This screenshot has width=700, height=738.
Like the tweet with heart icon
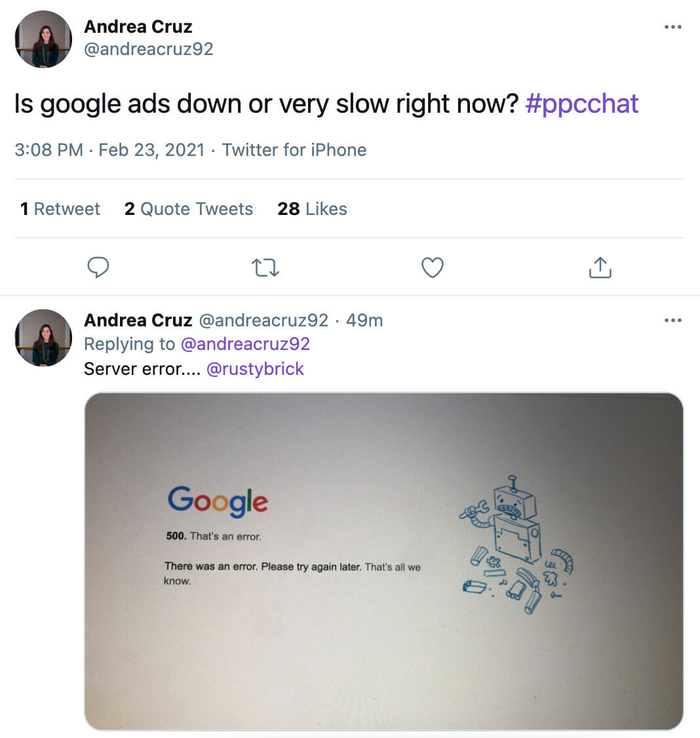pyautogui.click(x=432, y=267)
